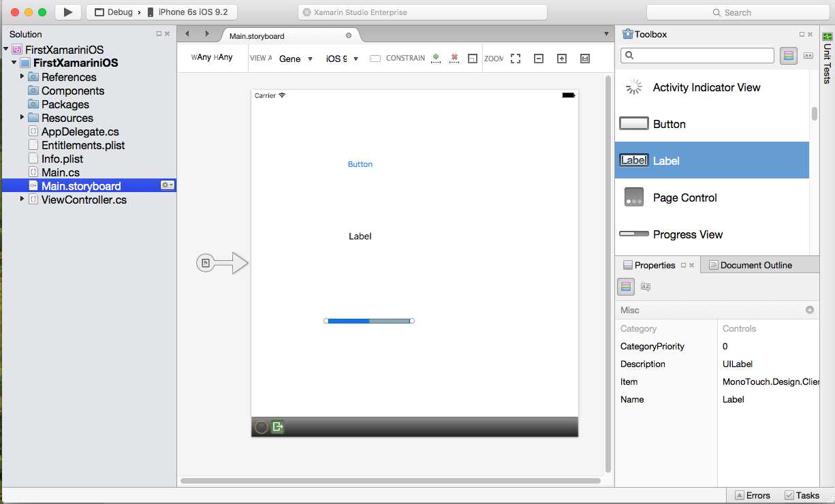Switch to the Properties tab
The width and height of the screenshot is (835, 504).
(657, 265)
